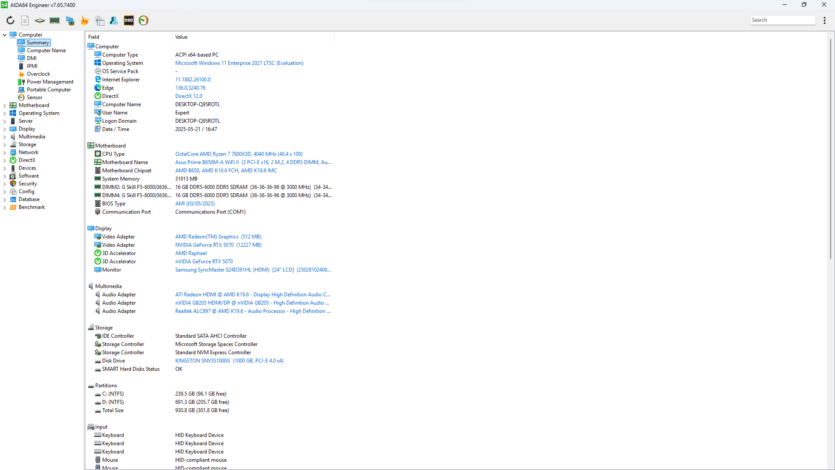Viewport: 835px width, 470px height.
Task: Open the KINGSTON SNV3S1000G disk drive link
Action: (229, 361)
